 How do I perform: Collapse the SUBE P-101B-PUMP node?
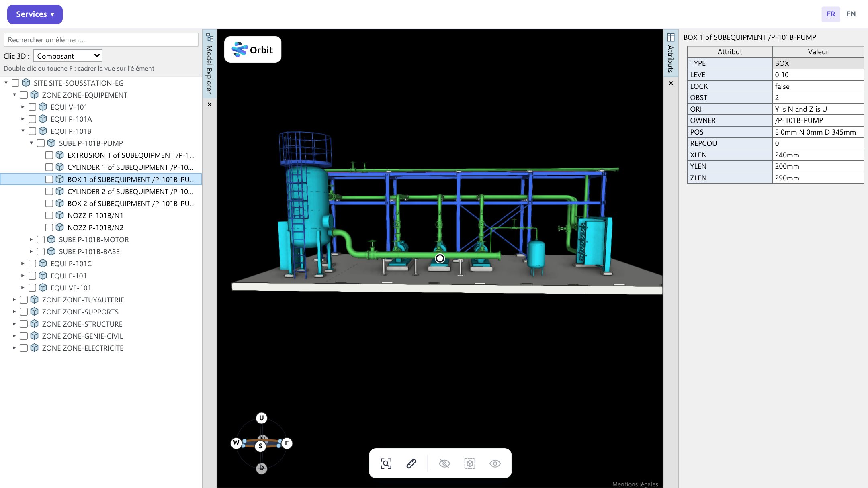point(31,143)
